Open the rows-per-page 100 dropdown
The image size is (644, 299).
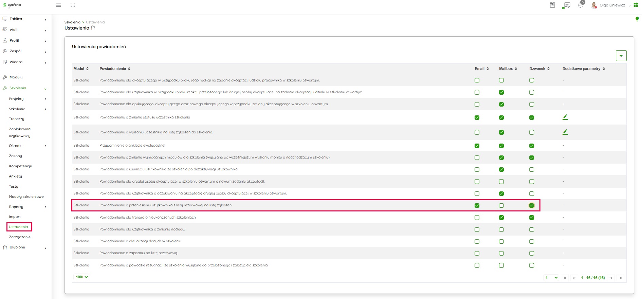point(82,277)
